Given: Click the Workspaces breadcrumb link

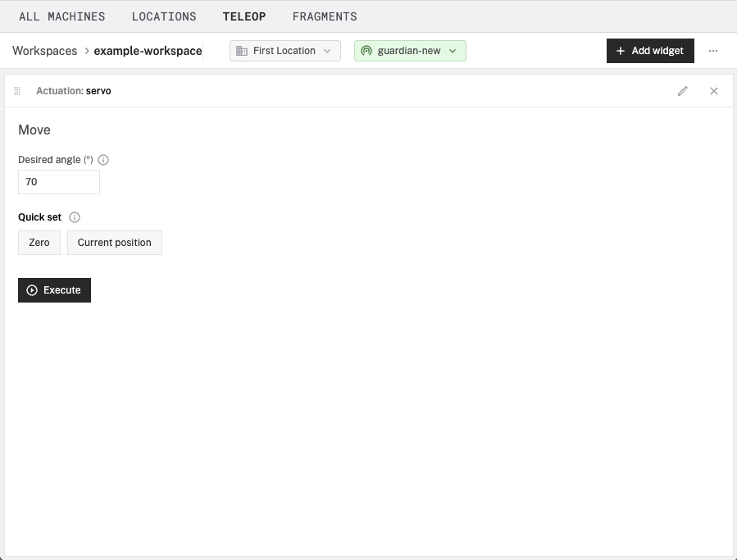Looking at the screenshot, I should (x=44, y=51).
